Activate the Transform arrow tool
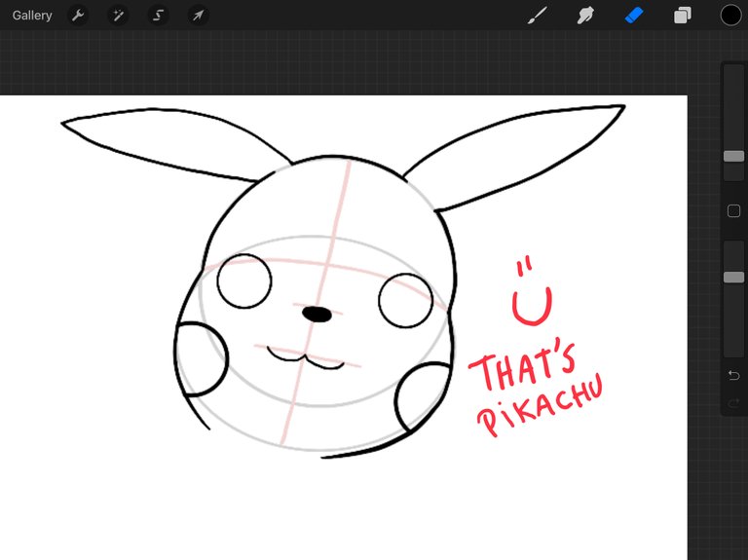748x560 pixels. (x=198, y=16)
